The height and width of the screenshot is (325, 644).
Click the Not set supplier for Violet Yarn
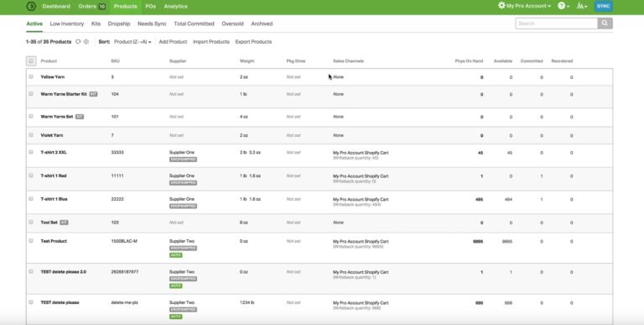[x=176, y=135]
